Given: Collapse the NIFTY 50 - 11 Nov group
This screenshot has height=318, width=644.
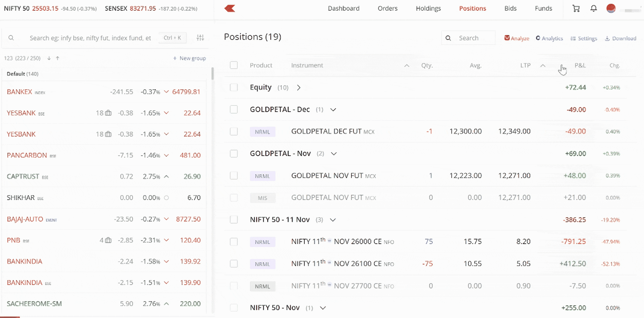Looking at the screenshot, I should coord(333,220).
